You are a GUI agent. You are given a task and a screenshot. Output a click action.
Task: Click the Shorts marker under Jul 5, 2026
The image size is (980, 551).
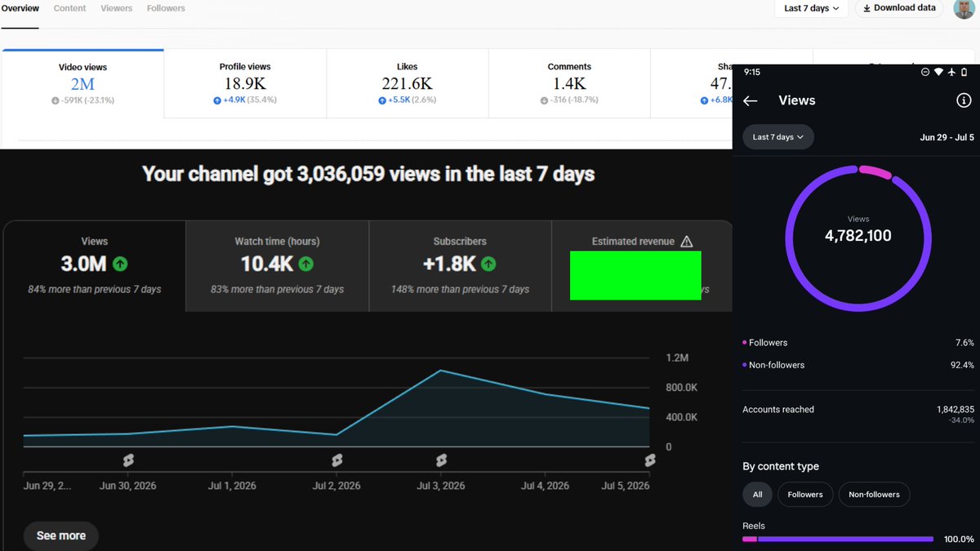pyautogui.click(x=650, y=460)
